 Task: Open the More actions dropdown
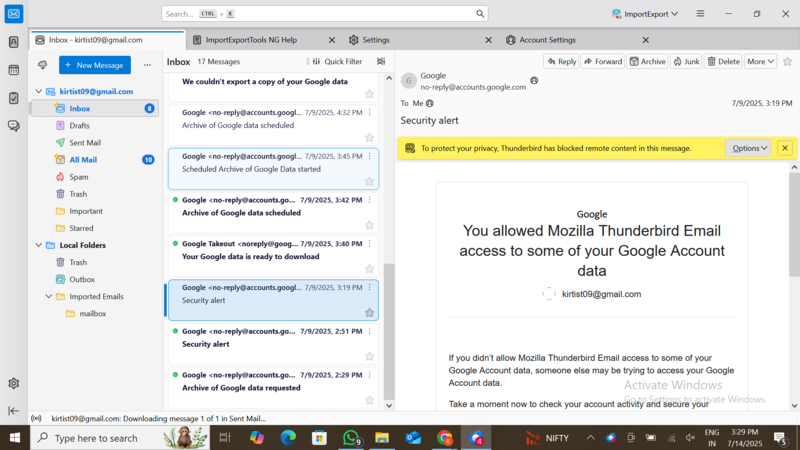[760, 61]
